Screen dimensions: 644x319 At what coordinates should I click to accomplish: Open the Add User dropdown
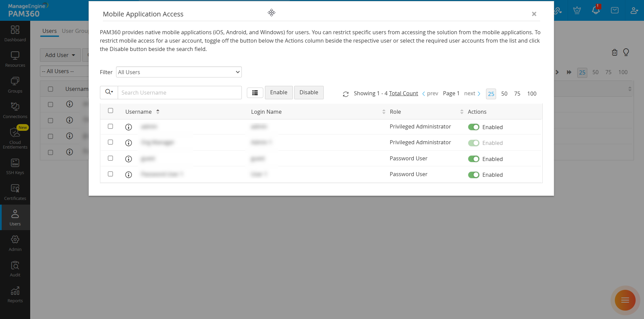point(60,55)
